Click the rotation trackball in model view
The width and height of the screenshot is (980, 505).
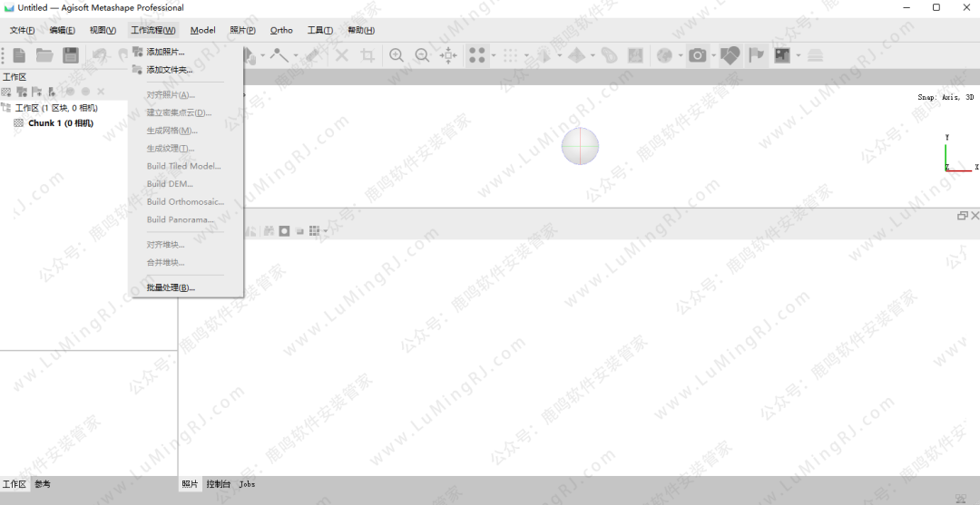pos(580,146)
